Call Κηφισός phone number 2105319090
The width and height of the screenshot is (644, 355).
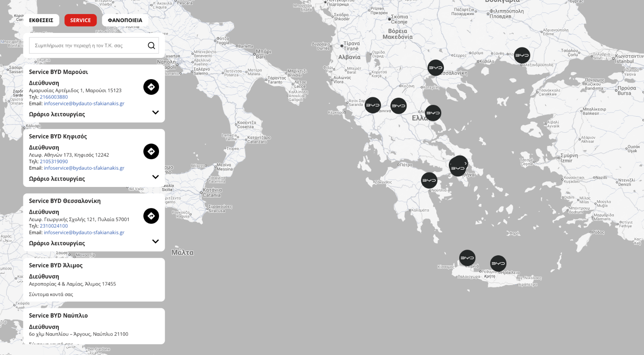[x=54, y=162]
